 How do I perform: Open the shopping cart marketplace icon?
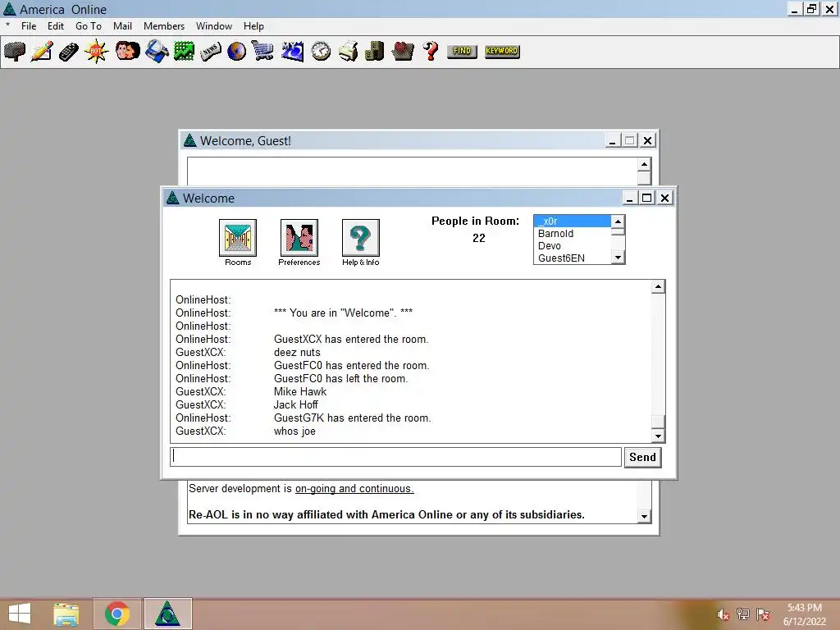coord(263,52)
